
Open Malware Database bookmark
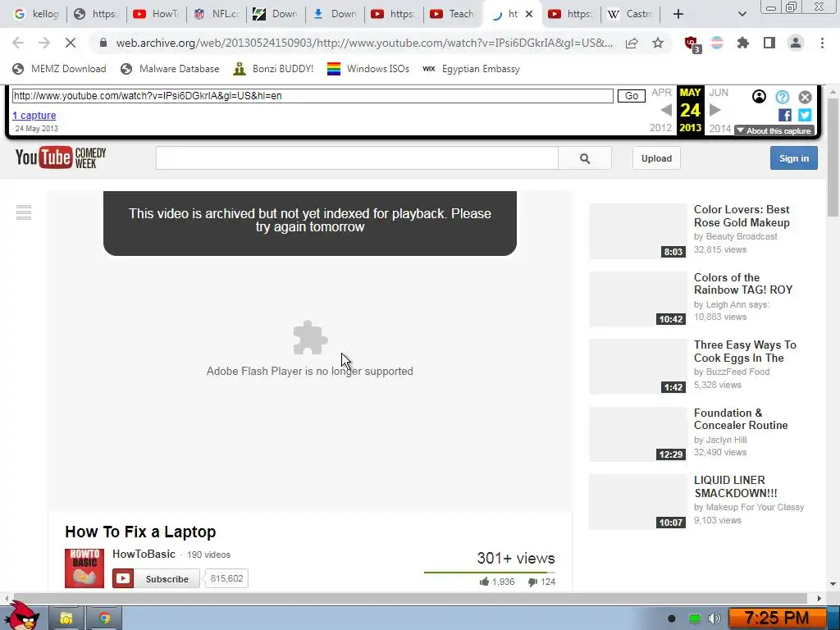click(x=171, y=69)
